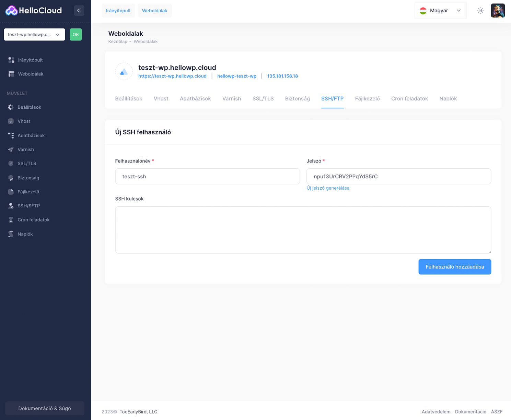Viewport: 511px width, 420px height.
Task: Click the TooEarlyBird, LLC footer link
Action: 138,412
